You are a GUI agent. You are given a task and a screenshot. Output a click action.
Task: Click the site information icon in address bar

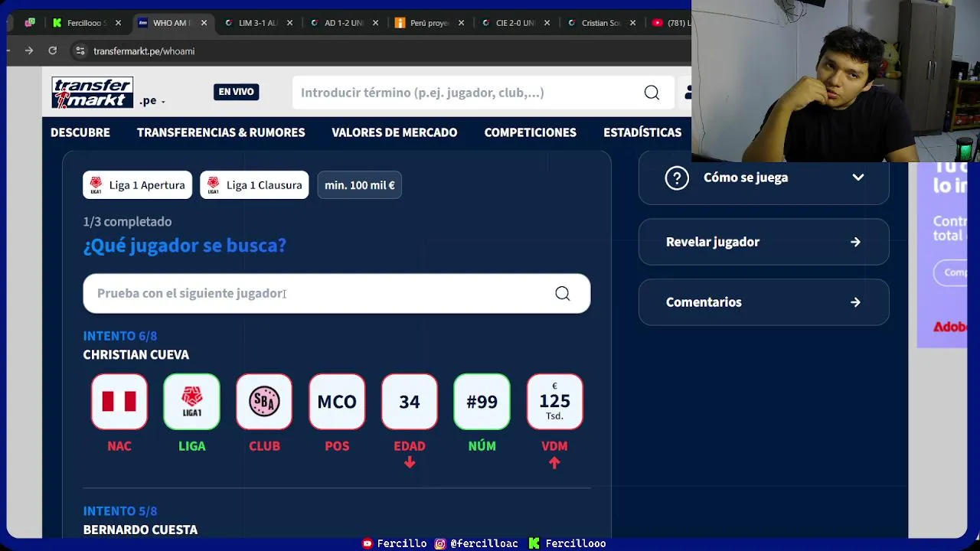point(80,51)
